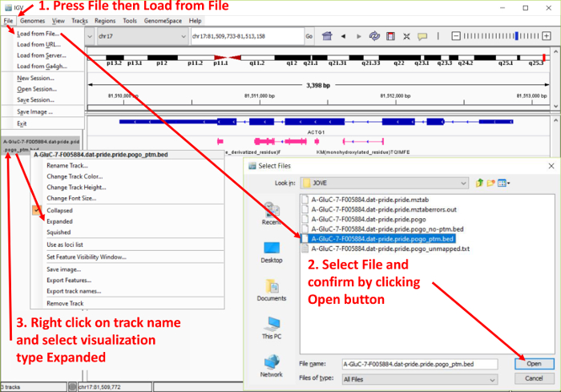Choose Load from Ga4gh in the File menu
This screenshot has width=561, height=392.
42,67
